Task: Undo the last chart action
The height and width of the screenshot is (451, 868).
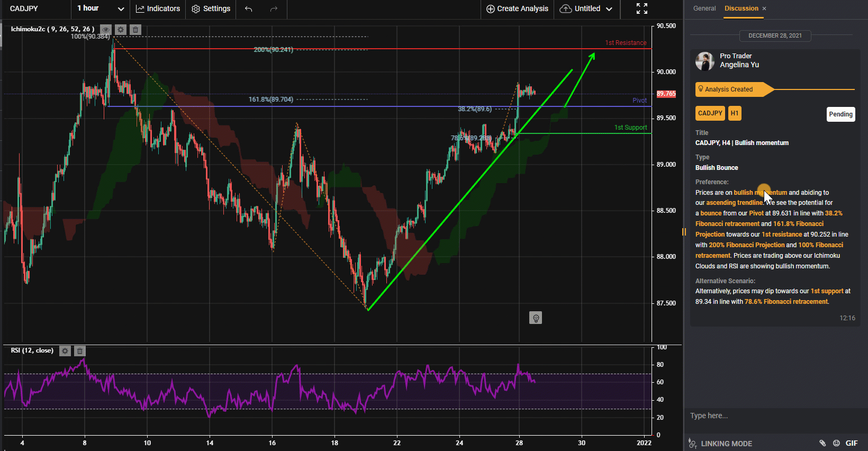Action: pyautogui.click(x=249, y=8)
